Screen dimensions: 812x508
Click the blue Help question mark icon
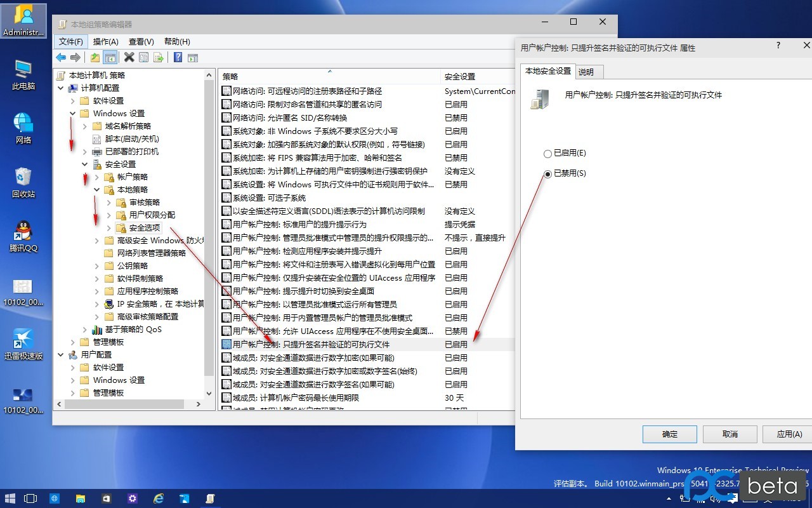coord(178,58)
